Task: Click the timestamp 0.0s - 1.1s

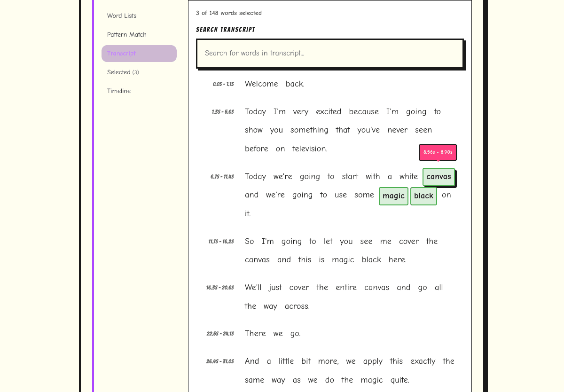Action: pyautogui.click(x=223, y=84)
